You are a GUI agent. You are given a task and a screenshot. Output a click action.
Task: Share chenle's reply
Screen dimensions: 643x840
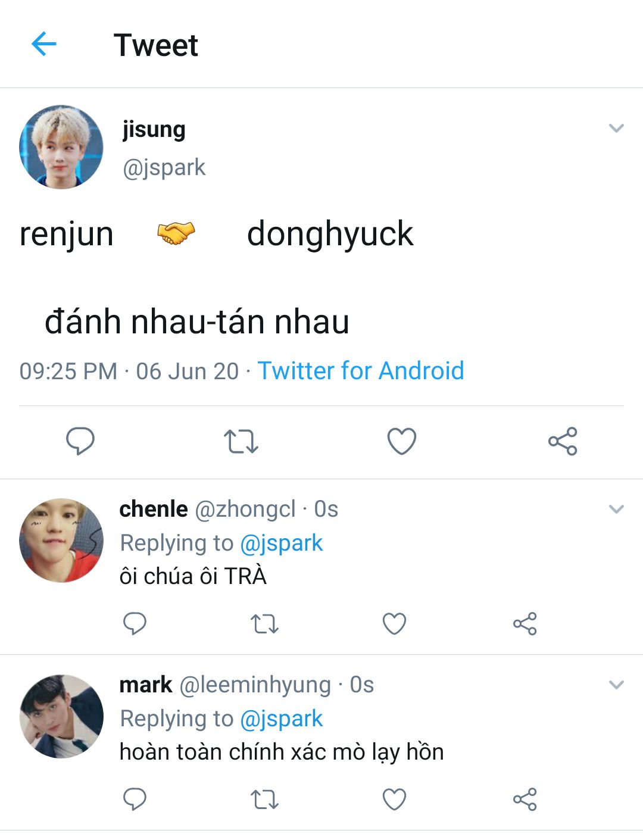point(525,624)
